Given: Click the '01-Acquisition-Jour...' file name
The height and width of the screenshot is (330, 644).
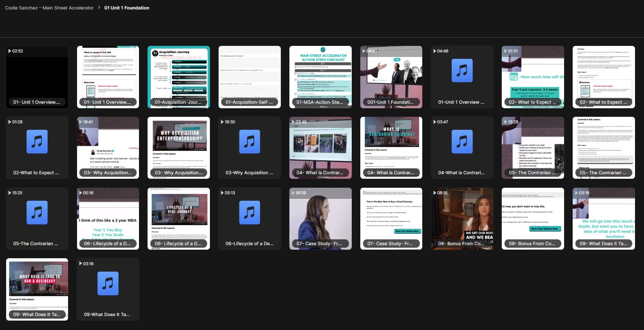Looking at the screenshot, I should tap(178, 102).
